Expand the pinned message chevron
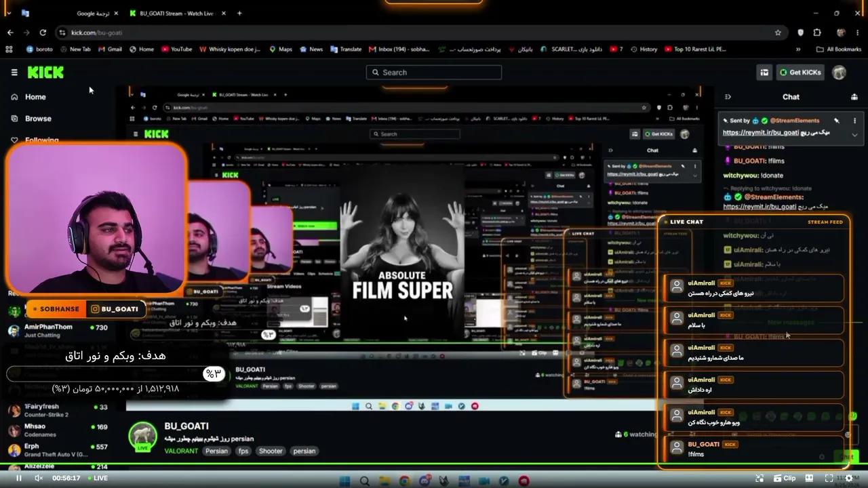This screenshot has height=488, width=868. (x=854, y=134)
